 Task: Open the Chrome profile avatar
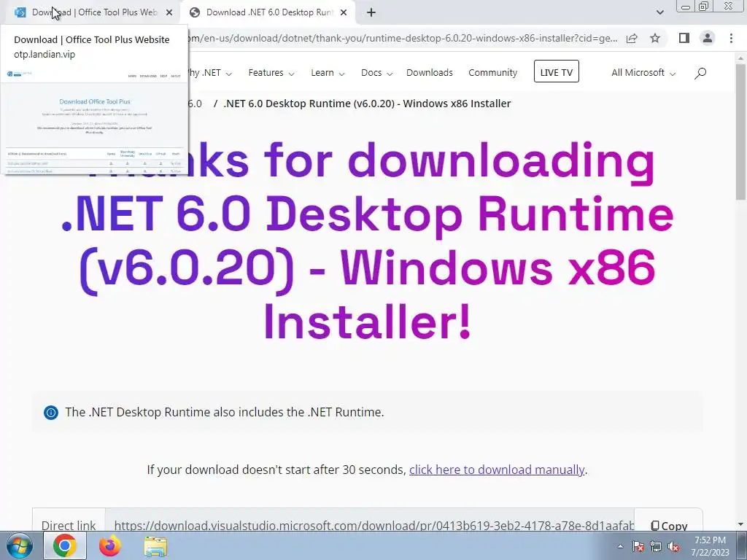click(708, 38)
